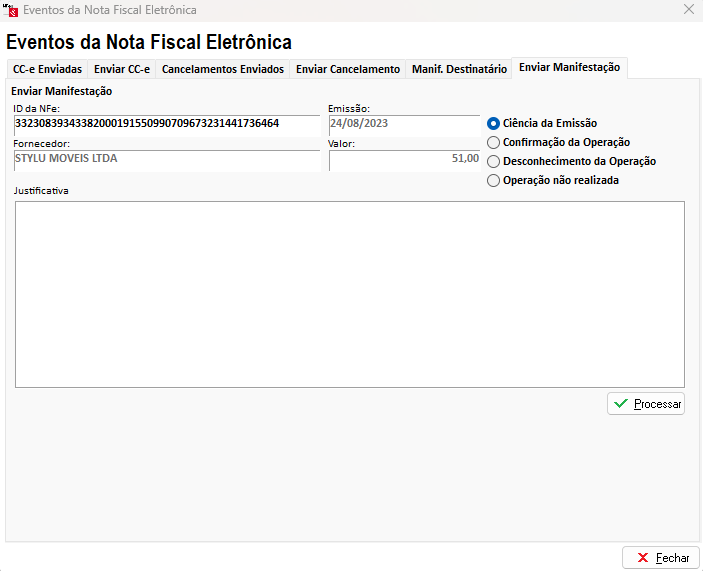This screenshot has height=571, width=703.
Task: Select the Enviar Cancelamento tab
Action: click(347, 69)
